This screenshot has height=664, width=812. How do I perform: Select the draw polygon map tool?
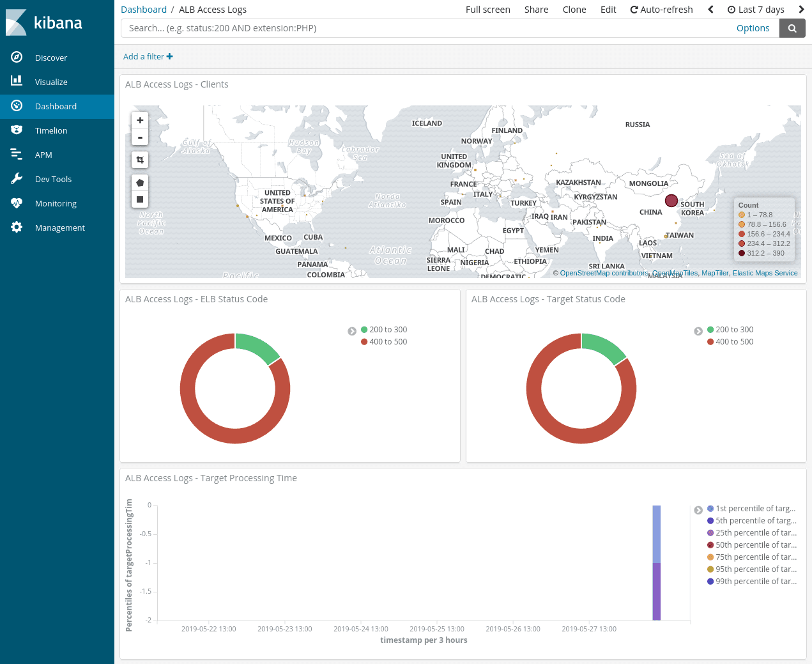tap(140, 183)
